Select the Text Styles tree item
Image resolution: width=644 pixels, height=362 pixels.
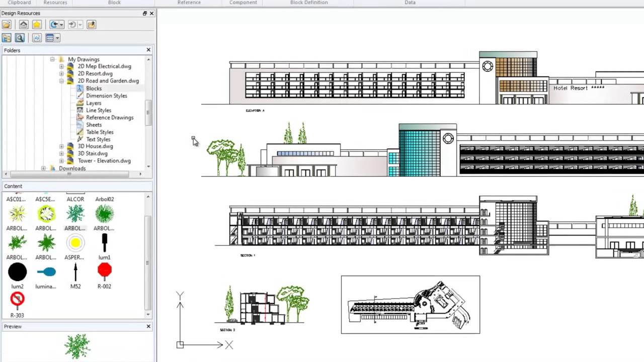98,139
